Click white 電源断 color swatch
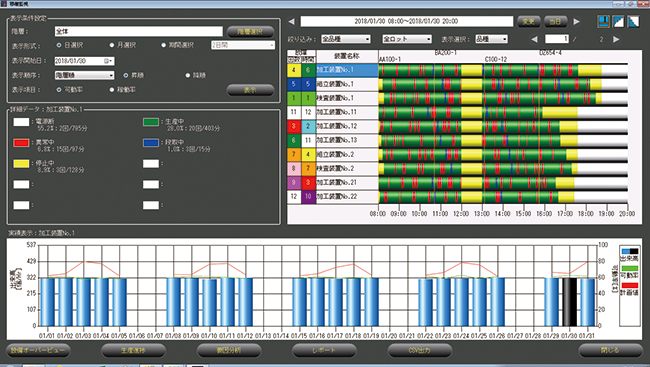Image resolution: width=650 pixels, height=367 pixels. pos(21,122)
